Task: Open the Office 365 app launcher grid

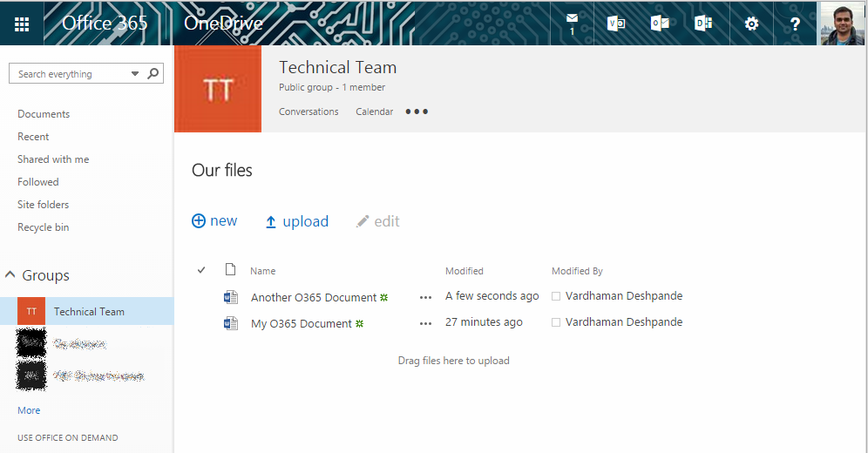Action: (22, 24)
